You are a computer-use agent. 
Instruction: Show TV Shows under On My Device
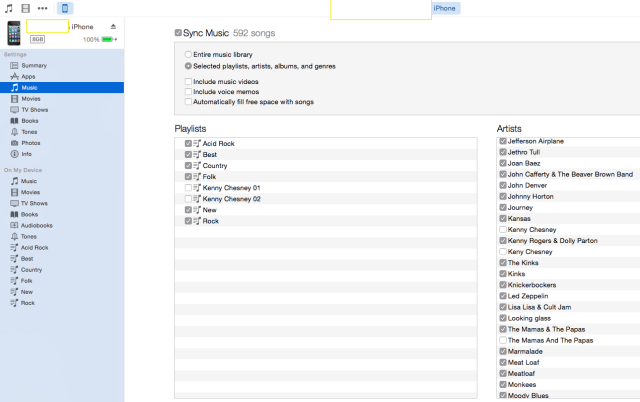coord(62,203)
